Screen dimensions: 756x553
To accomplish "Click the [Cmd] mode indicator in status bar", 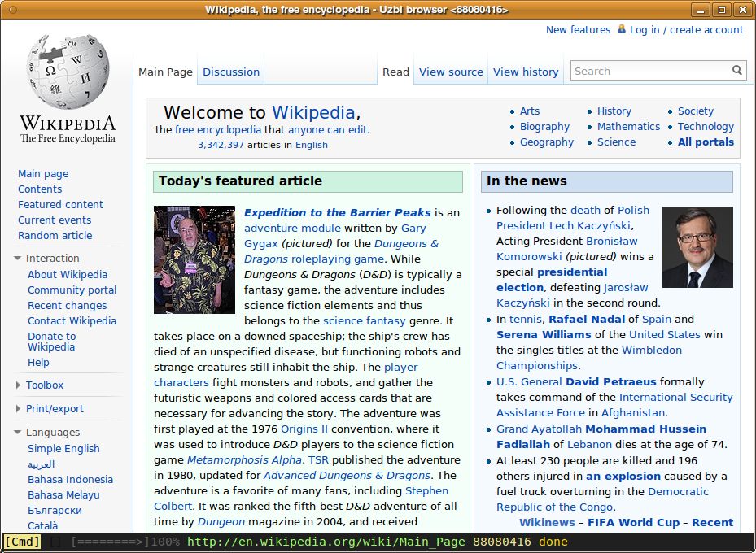I will pos(21,541).
